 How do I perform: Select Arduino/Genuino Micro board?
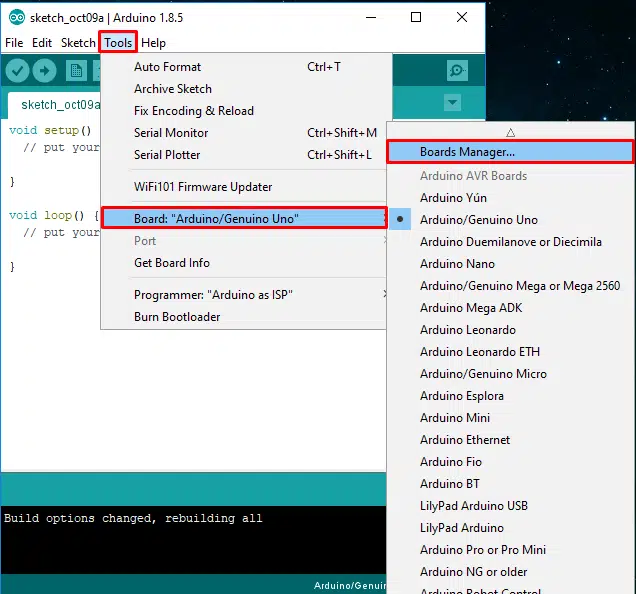click(511, 374)
